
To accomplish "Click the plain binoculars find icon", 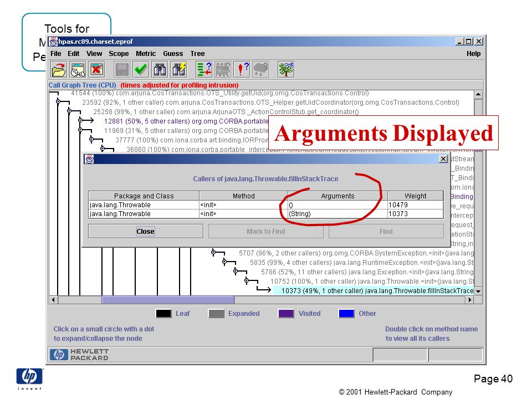I will pos(160,70).
